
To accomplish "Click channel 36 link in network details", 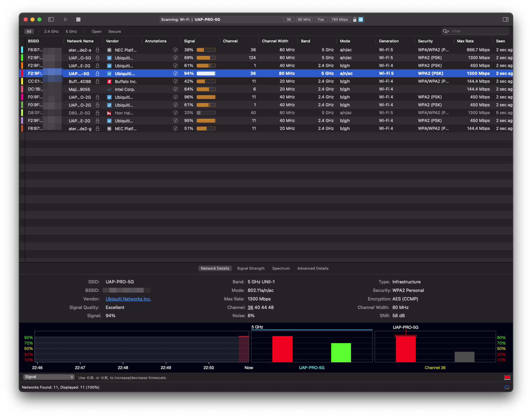I will [250, 307].
